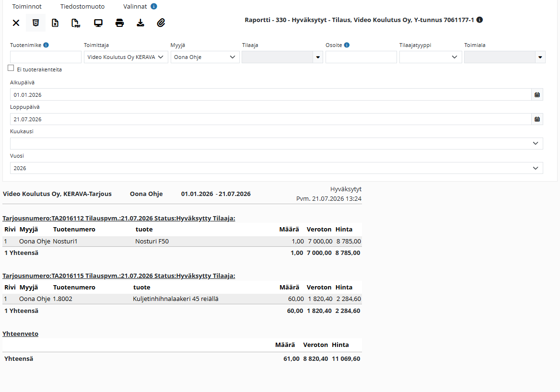This screenshot has width=560, height=392.
Task: Print the report with printer icon
Action: point(120,23)
